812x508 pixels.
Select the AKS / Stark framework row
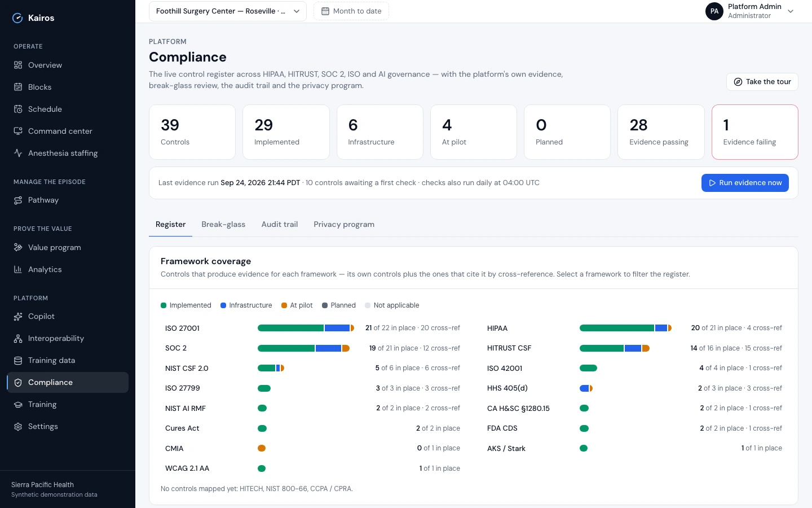point(634,448)
